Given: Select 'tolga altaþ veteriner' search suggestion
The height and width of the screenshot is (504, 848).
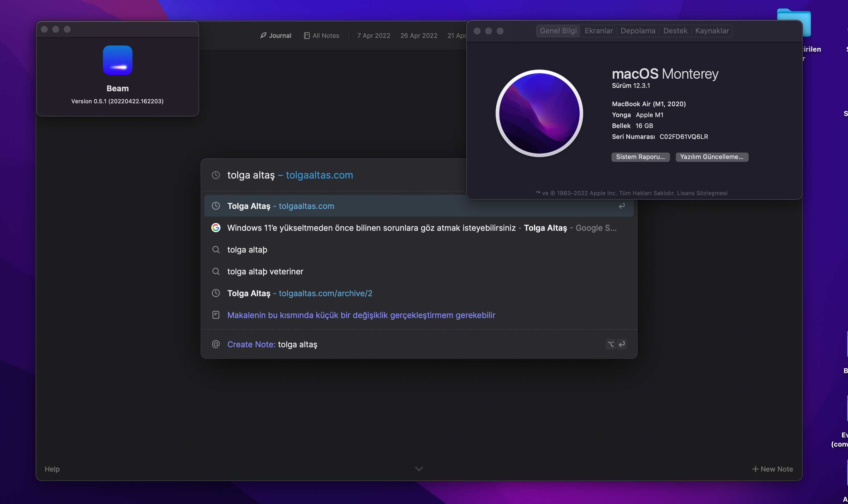Looking at the screenshot, I should click(419, 271).
